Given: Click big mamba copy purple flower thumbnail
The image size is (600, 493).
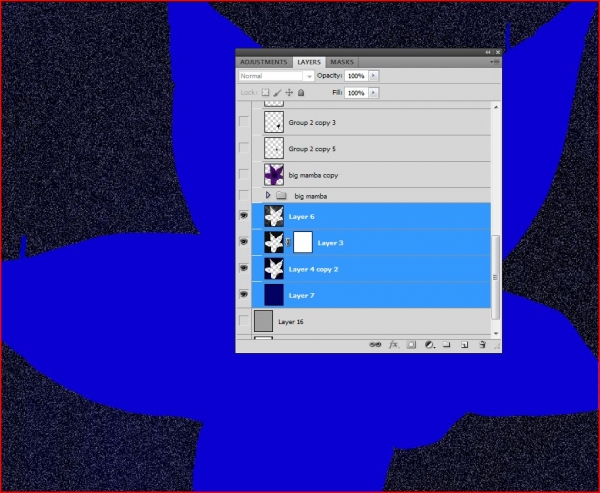Looking at the screenshot, I should click(274, 175).
